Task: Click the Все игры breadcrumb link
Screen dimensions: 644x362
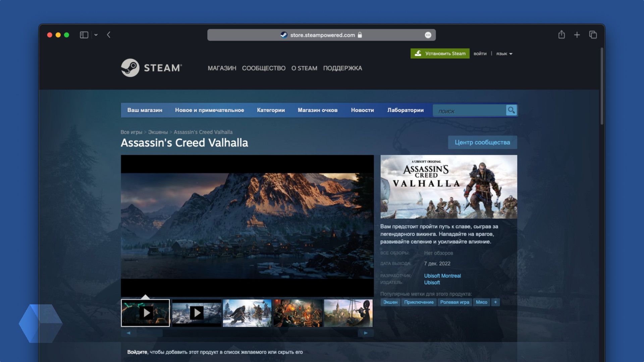Action: point(131,132)
